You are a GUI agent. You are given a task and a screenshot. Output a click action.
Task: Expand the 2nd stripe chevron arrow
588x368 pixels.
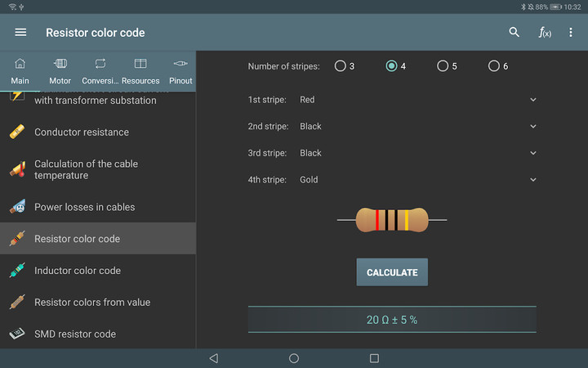(x=532, y=127)
